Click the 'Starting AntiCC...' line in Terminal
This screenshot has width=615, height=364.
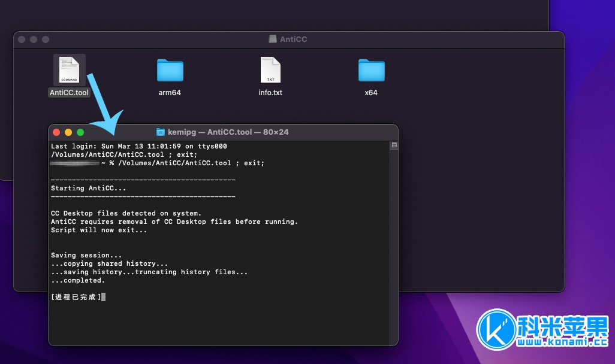point(88,188)
